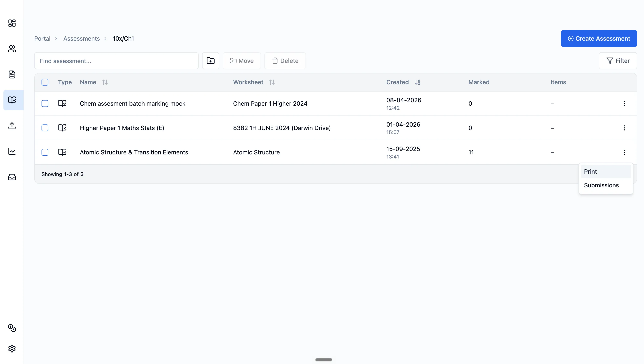This screenshot has width=644, height=364.
Task: Check the Chem assesment batch marking mock row
Action: pyautogui.click(x=45, y=104)
